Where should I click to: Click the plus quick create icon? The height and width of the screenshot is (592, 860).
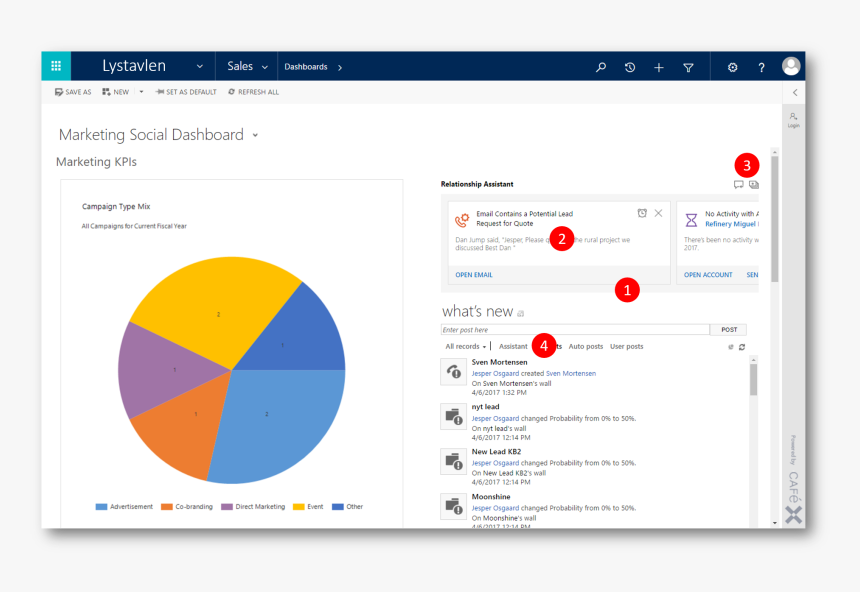pos(659,67)
